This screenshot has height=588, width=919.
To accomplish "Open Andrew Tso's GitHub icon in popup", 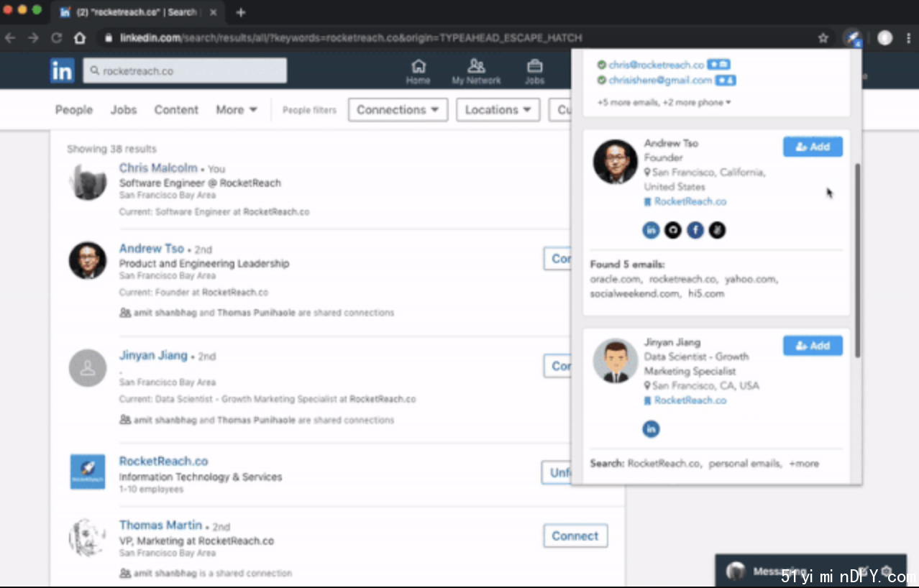I will pyautogui.click(x=673, y=230).
